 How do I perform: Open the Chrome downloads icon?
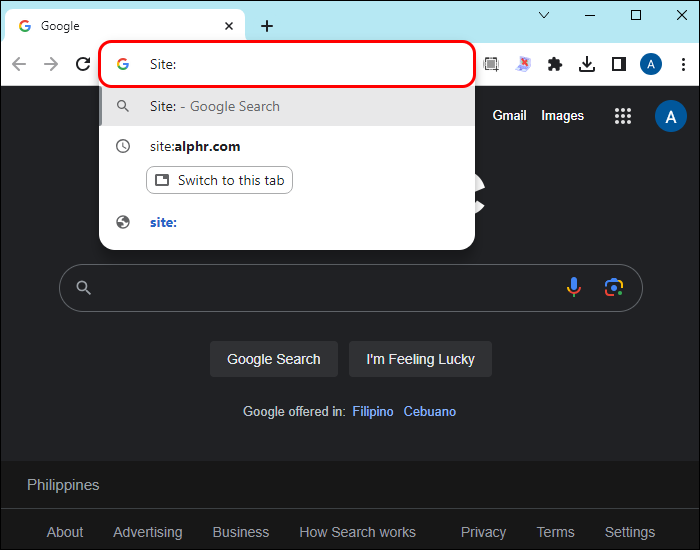[587, 64]
